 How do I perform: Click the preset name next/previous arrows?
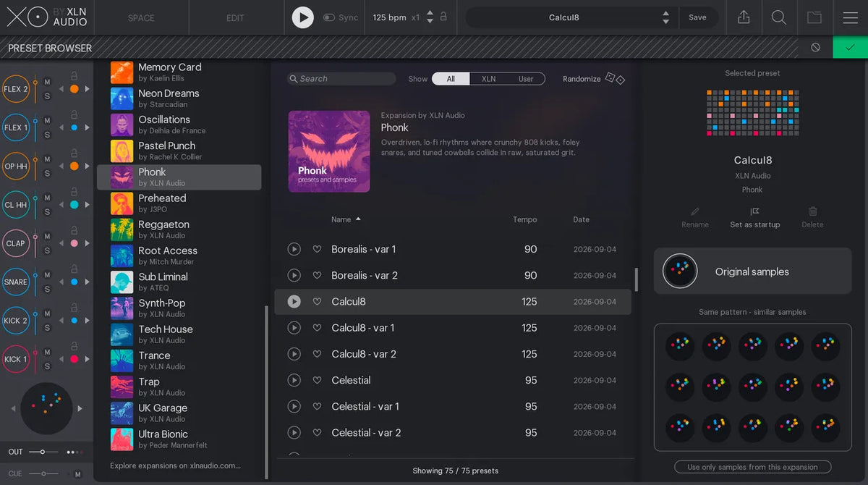coord(665,17)
